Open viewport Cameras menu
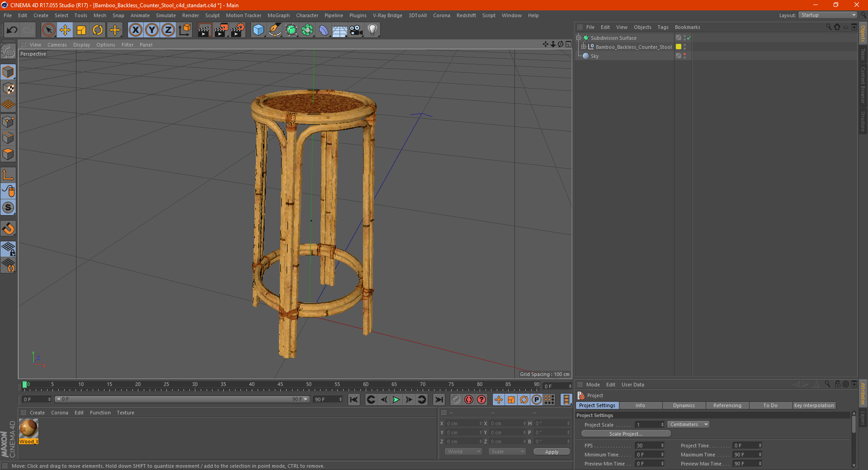868x470 pixels. pyautogui.click(x=57, y=45)
